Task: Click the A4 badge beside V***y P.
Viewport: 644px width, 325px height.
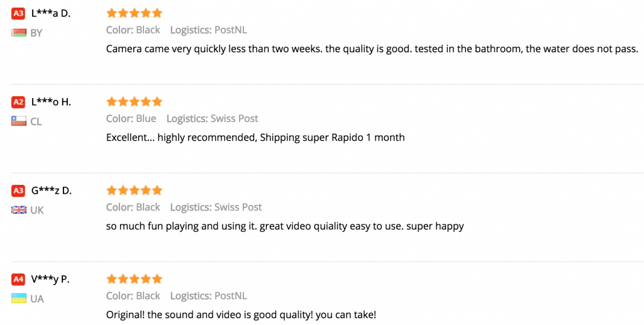Action: [x=18, y=280]
